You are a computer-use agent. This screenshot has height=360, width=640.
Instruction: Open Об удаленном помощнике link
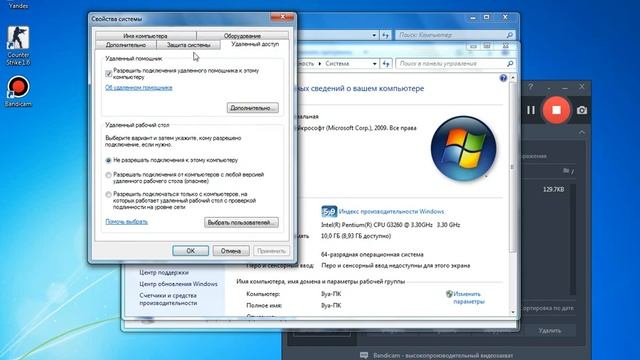(x=139, y=88)
